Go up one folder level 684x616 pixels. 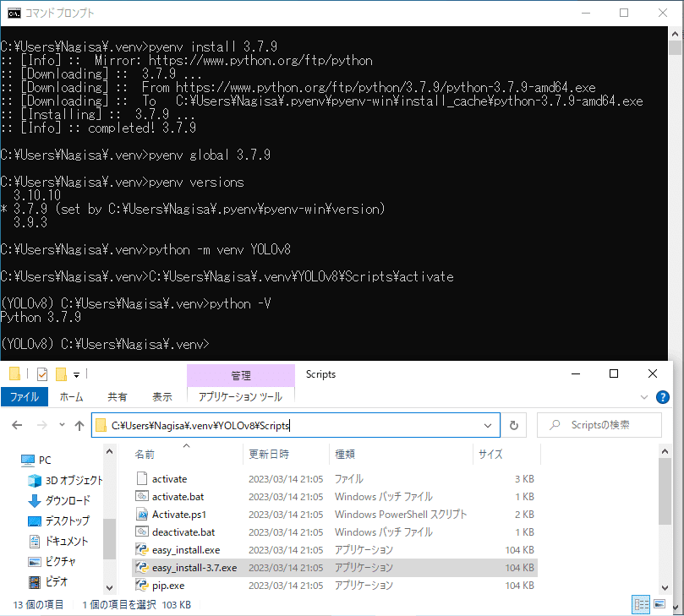pos(79,426)
